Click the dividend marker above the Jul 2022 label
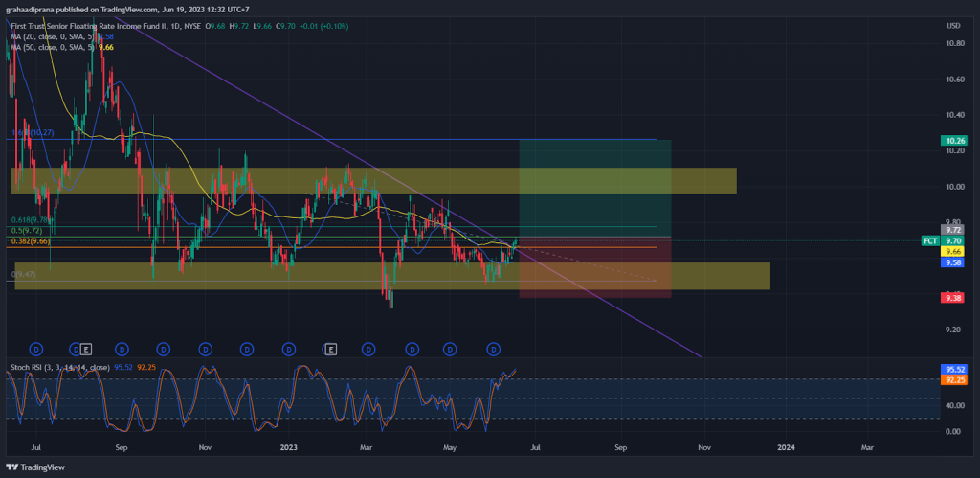 (x=36, y=349)
